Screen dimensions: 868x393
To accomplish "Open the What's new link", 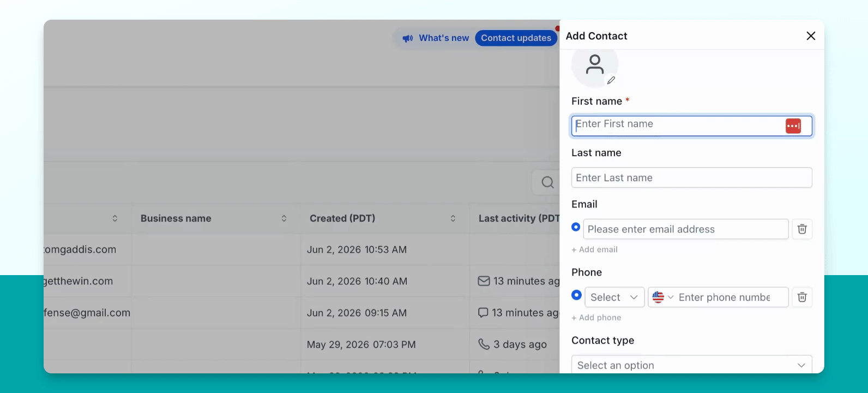I will click(x=444, y=38).
